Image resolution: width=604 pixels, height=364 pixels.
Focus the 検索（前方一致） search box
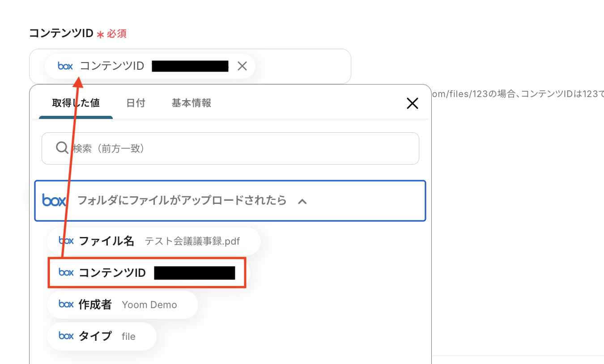click(242, 148)
